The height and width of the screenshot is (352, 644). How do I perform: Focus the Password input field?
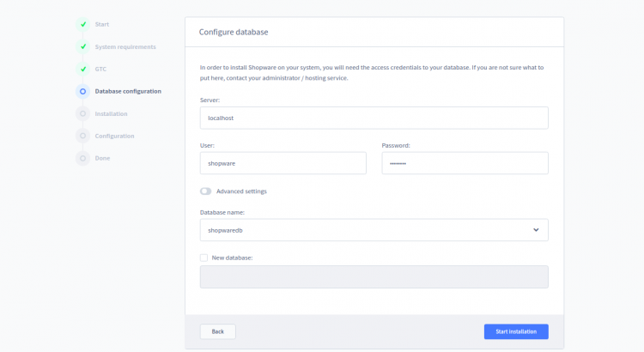point(465,163)
